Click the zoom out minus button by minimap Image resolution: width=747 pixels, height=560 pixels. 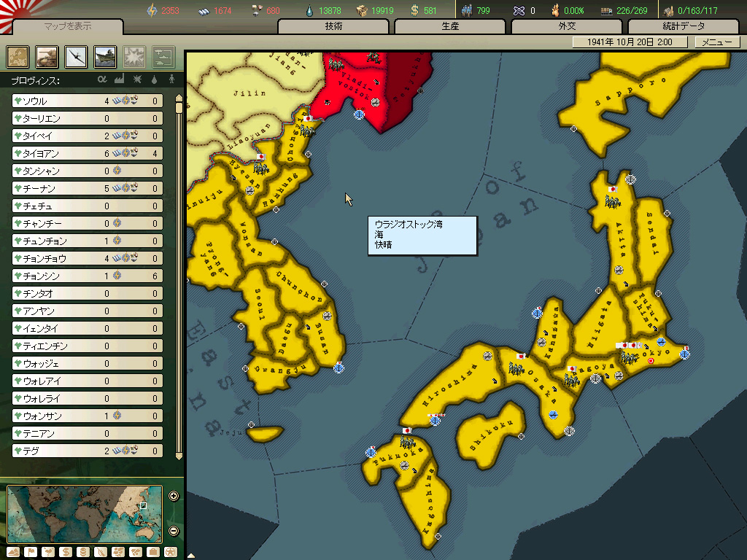pos(174,531)
